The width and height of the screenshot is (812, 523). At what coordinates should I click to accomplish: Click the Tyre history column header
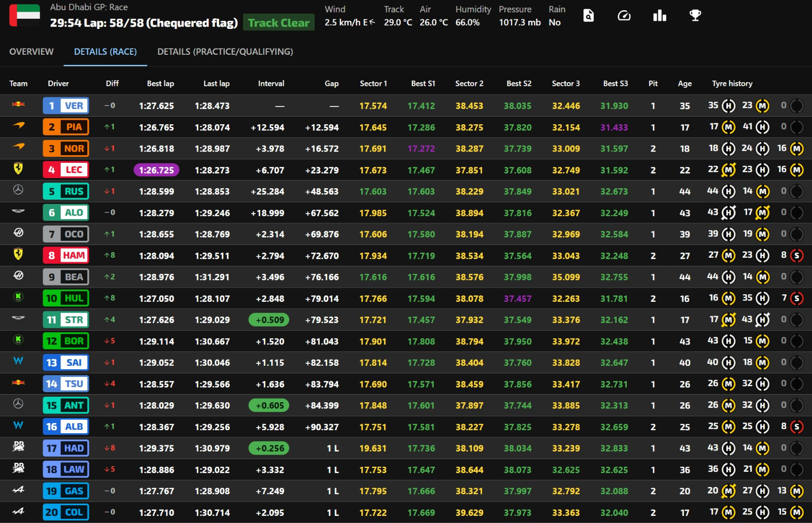tap(732, 84)
